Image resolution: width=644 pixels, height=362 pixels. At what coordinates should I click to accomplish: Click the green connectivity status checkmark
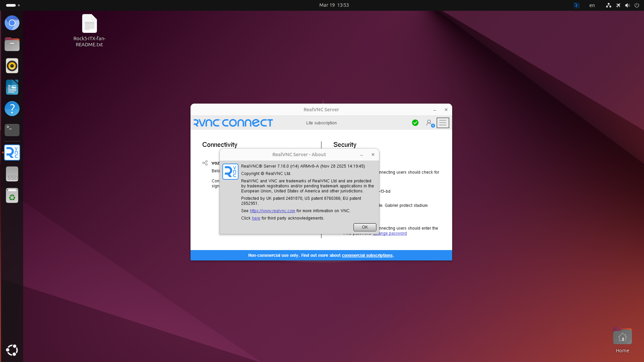415,123
